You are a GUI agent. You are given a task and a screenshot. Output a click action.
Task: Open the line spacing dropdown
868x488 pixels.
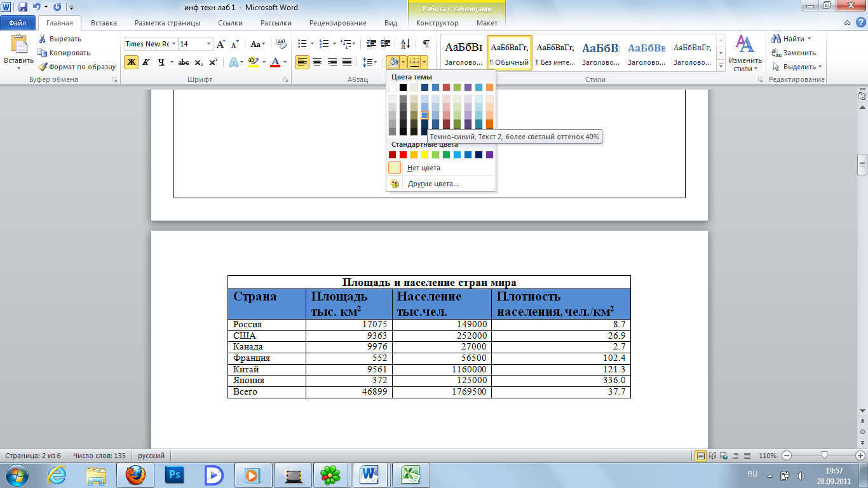370,62
